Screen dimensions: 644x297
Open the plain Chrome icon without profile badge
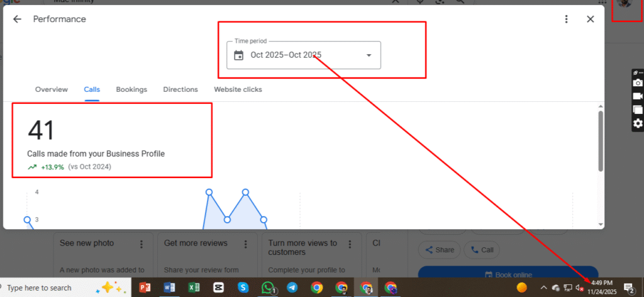point(317,288)
